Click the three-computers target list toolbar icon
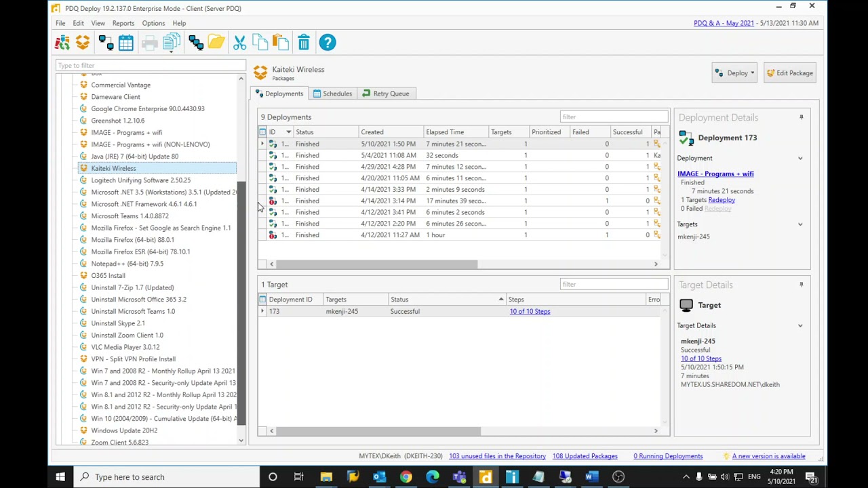The width and height of the screenshot is (868, 488). [x=196, y=43]
